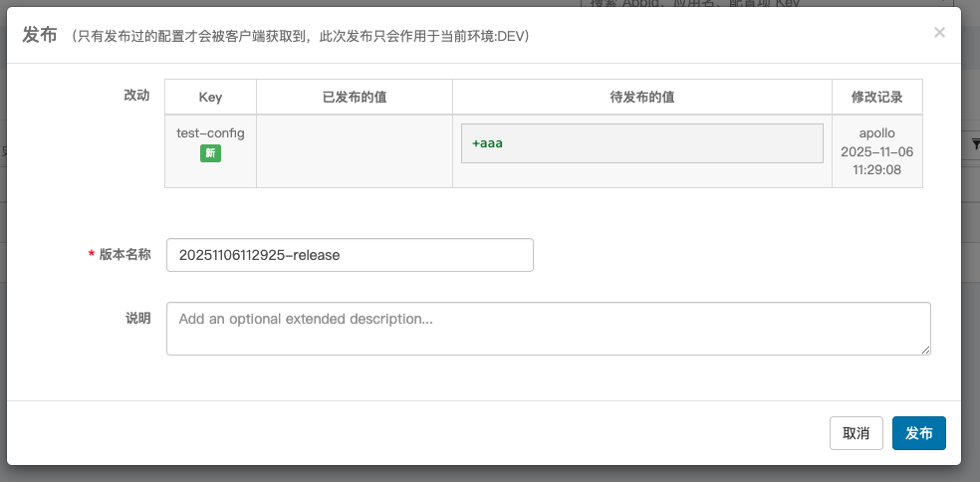Click the +aaa pending value box
The width and height of the screenshot is (980, 482).
coord(641,143)
